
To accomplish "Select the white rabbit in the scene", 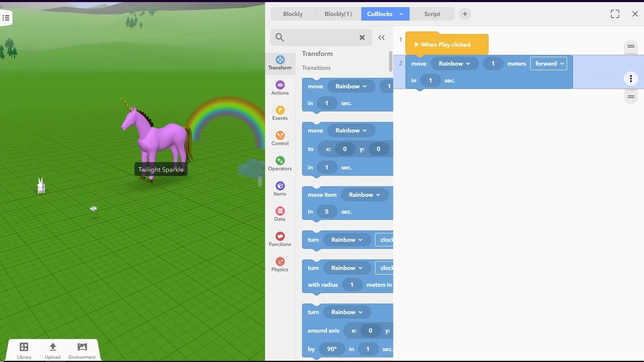I will tap(41, 186).
